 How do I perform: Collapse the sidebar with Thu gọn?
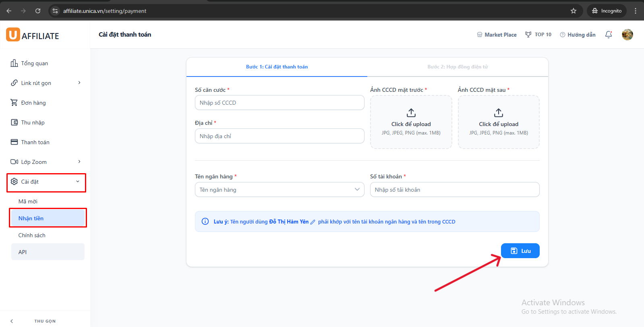pyautogui.click(x=45, y=321)
